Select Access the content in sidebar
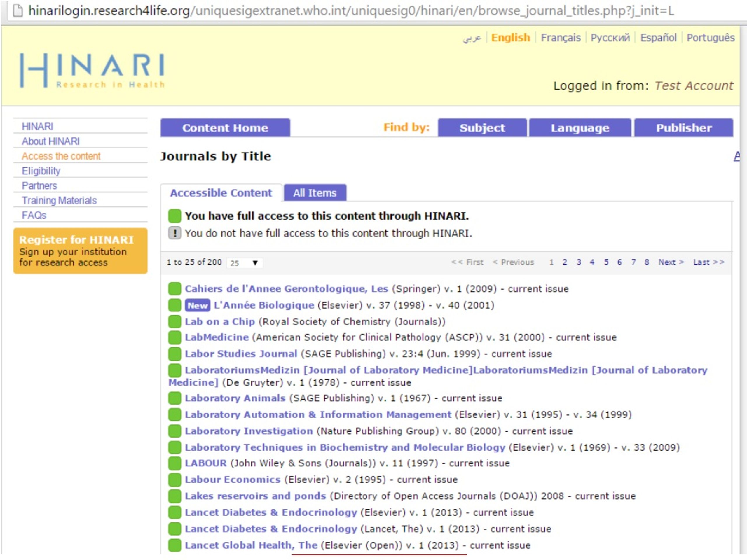747x560 pixels. pyautogui.click(x=61, y=156)
